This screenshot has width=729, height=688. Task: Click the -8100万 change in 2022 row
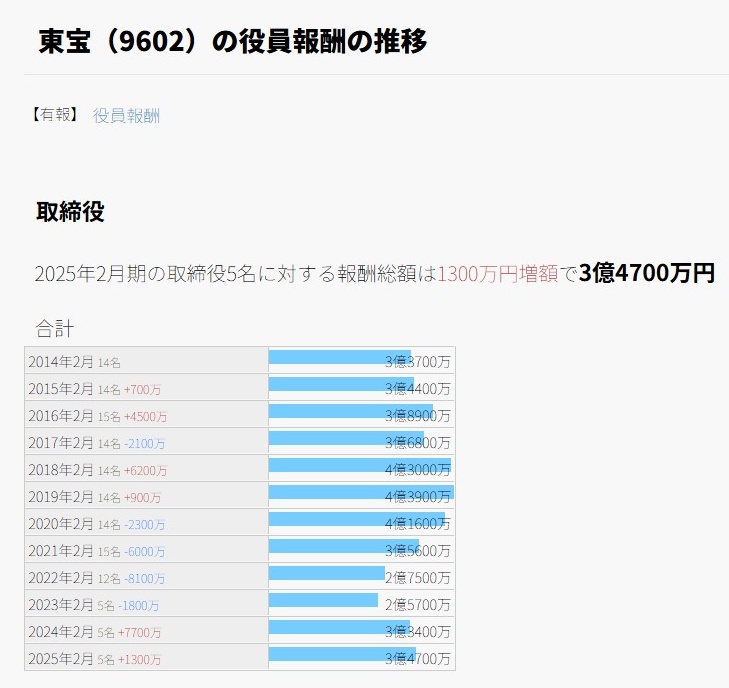144,578
